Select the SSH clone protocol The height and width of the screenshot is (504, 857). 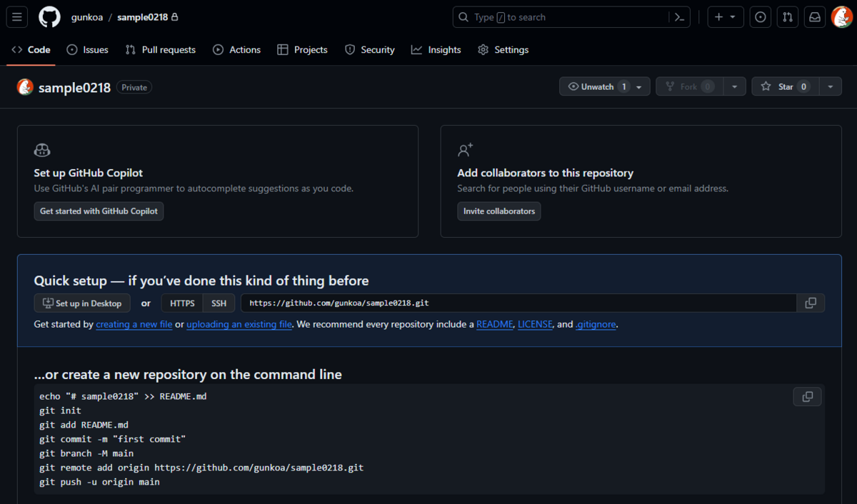point(219,303)
